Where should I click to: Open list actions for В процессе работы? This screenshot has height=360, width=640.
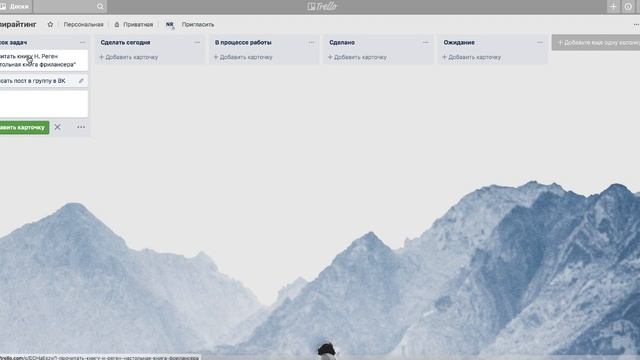pyautogui.click(x=311, y=42)
